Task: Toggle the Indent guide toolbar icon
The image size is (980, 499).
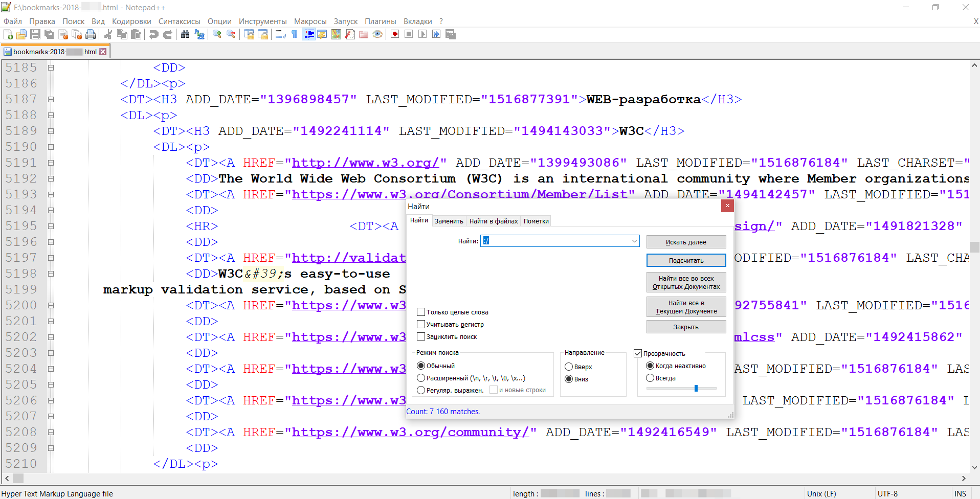Action: 308,34
